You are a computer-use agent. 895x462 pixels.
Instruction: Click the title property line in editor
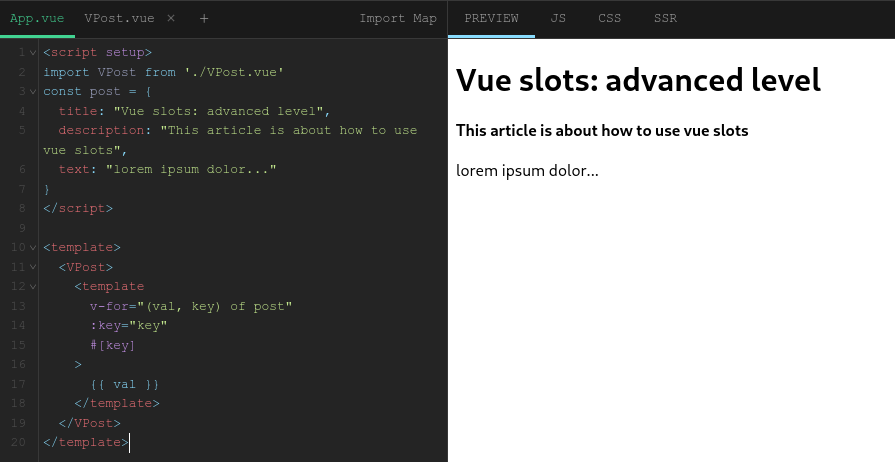[195, 111]
